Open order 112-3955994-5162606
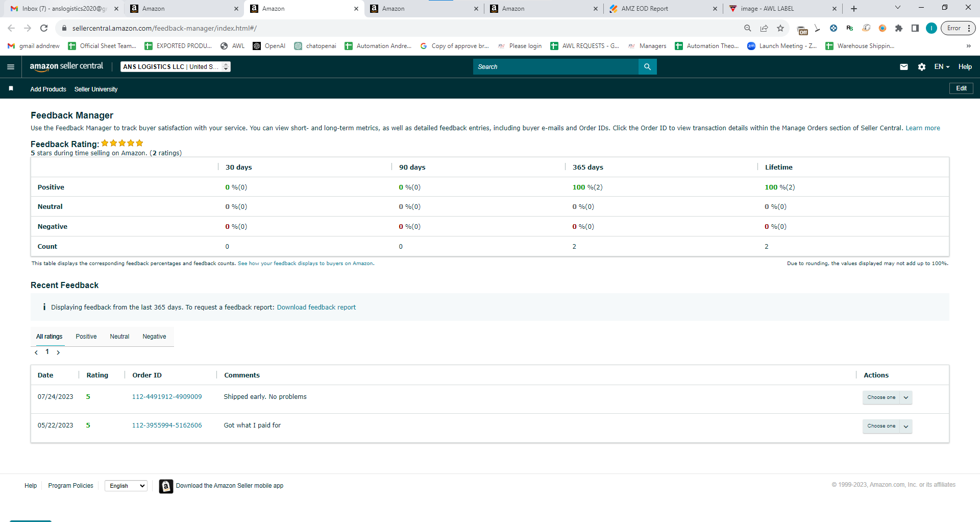This screenshot has height=522, width=980. pos(167,425)
